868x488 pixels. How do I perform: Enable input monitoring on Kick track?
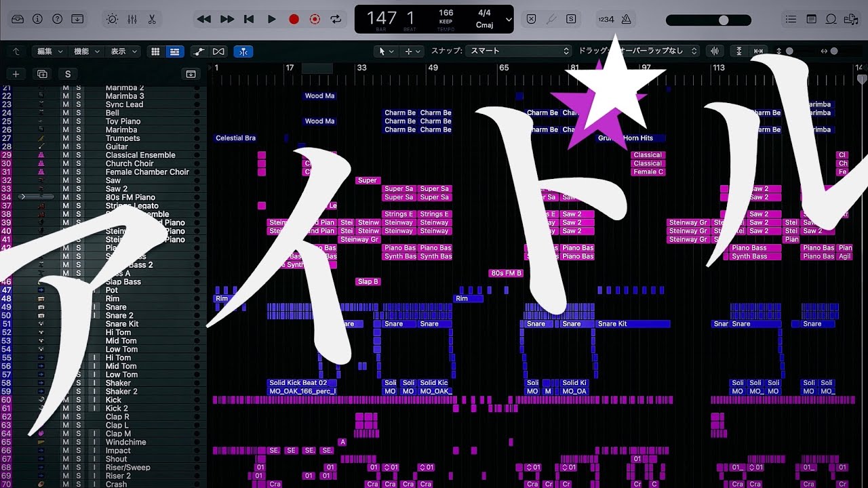[95, 400]
